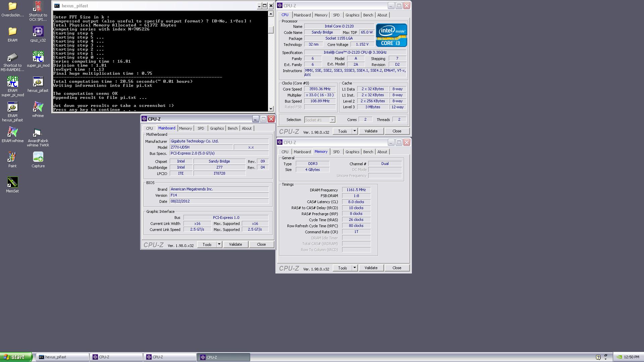Image resolution: width=644 pixels, height=362 pixels.
Task: Click the taskbar clock showing 12:50 PM
Action: (x=632, y=357)
